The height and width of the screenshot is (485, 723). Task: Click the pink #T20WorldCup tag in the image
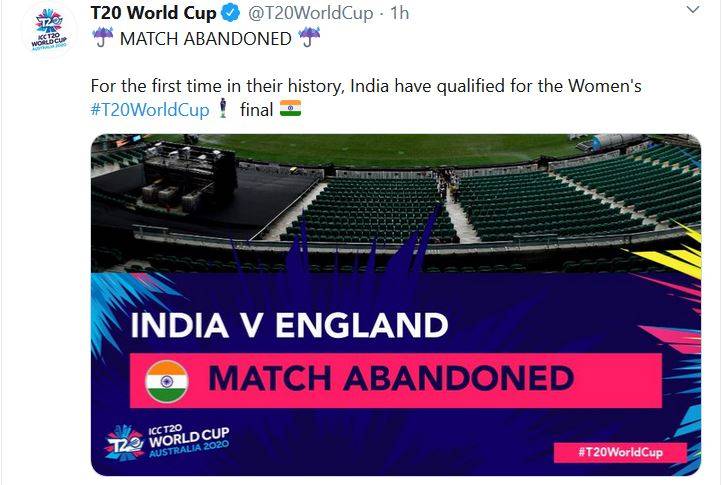620,452
